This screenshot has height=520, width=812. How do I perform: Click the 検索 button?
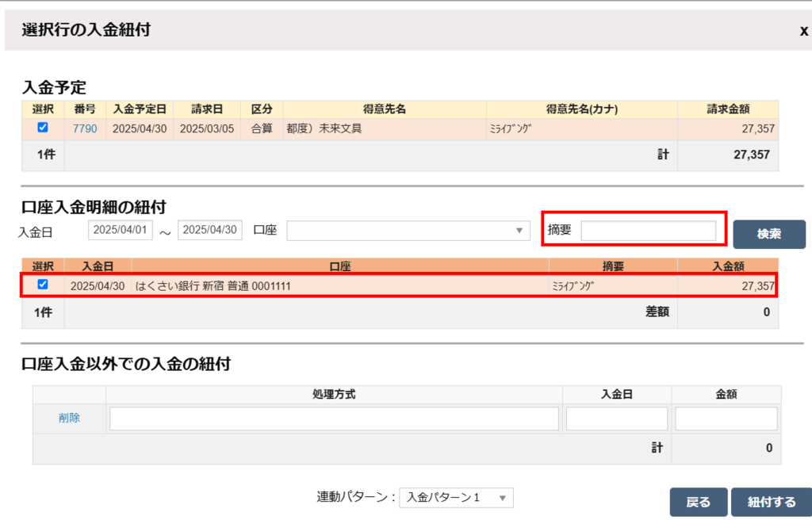(769, 234)
